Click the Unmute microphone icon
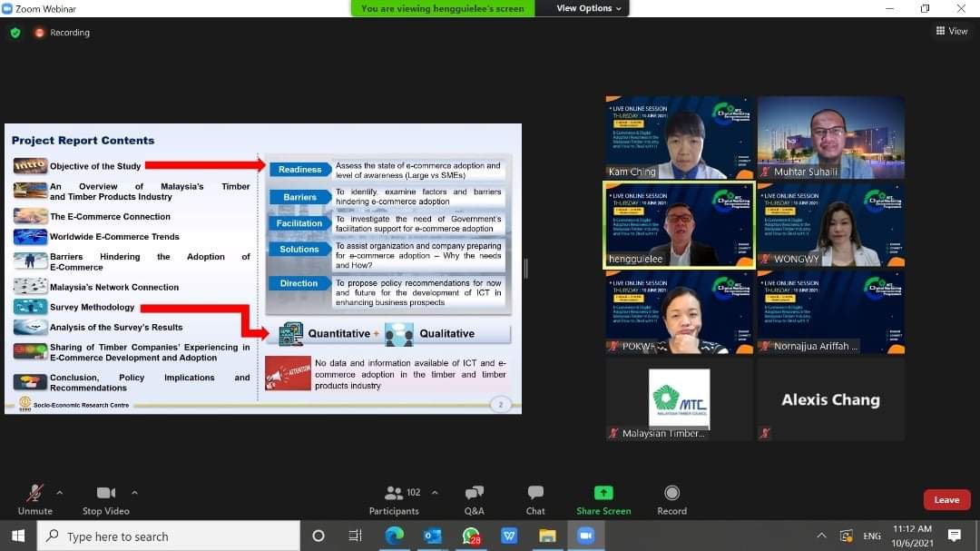Screen dimensions: 980x551 (x=35, y=494)
